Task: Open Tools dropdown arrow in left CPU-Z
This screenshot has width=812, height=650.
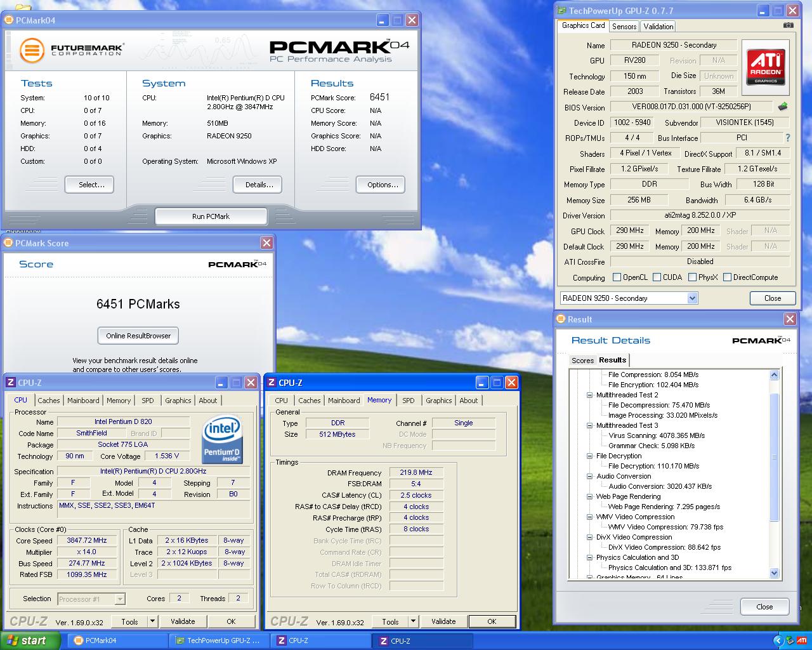Action: tap(152, 621)
